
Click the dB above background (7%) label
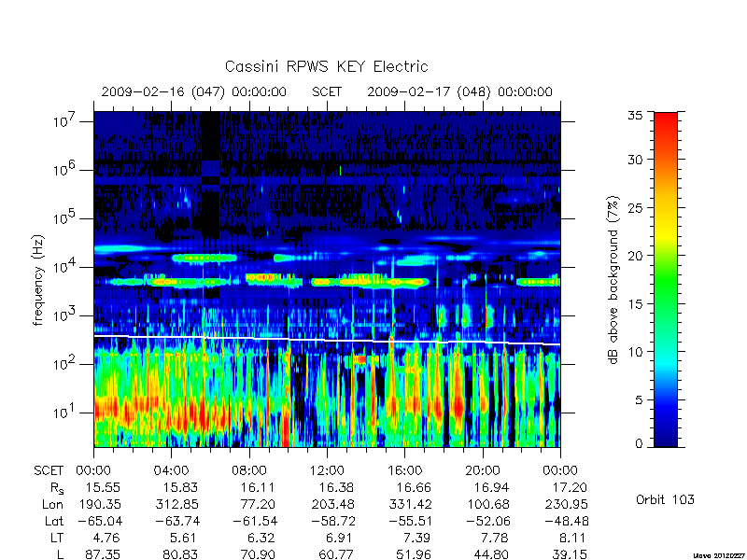[x=614, y=280]
